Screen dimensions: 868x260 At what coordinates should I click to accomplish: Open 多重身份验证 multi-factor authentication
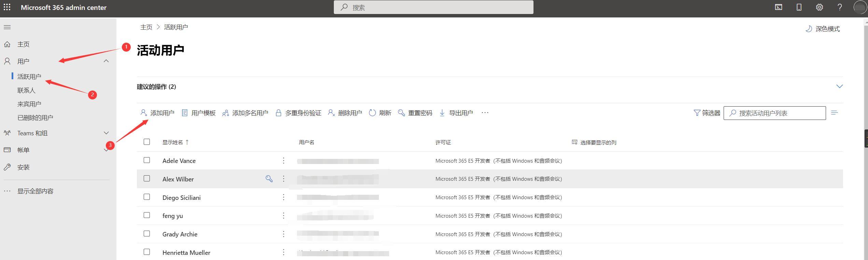pyautogui.click(x=298, y=113)
